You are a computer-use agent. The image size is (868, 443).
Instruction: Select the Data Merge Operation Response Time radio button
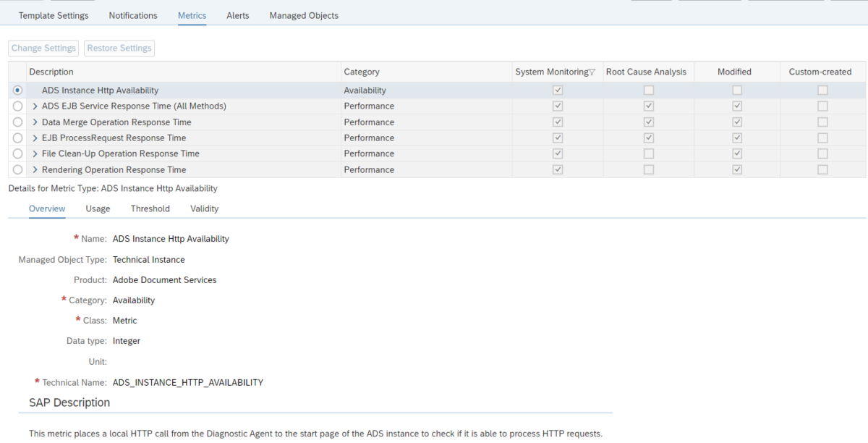click(x=17, y=122)
